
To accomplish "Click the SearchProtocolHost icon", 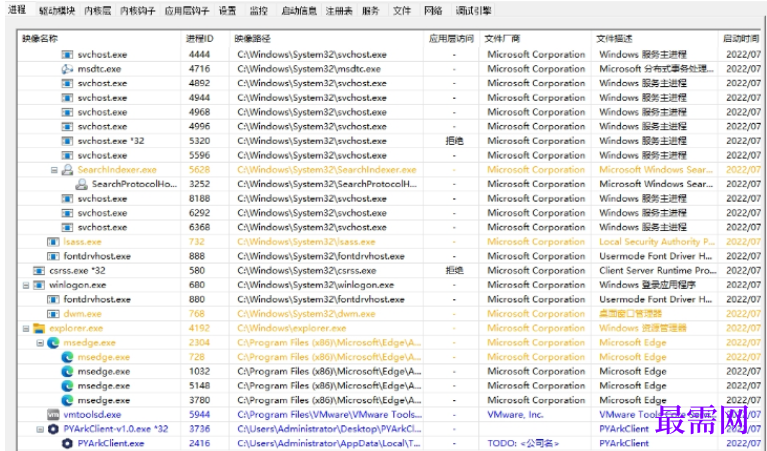I will (82, 184).
